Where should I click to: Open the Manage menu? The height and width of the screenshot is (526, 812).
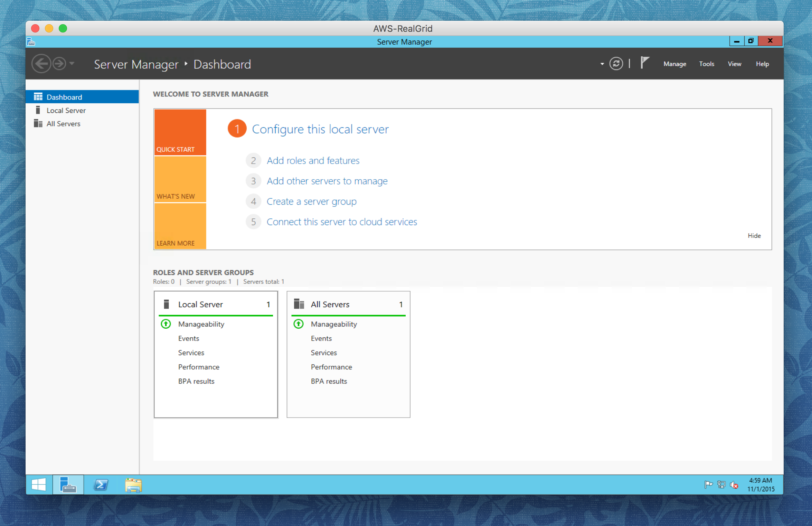coord(674,64)
